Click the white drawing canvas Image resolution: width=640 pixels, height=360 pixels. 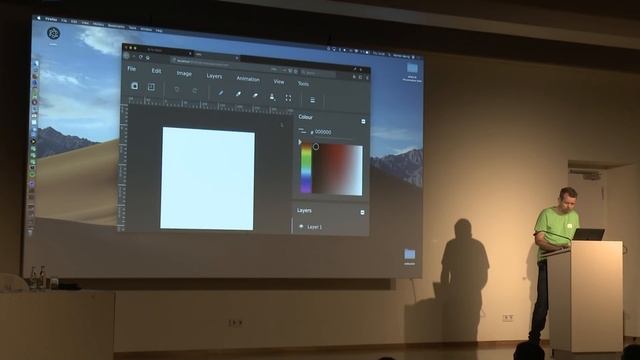(x=207, y=178)
